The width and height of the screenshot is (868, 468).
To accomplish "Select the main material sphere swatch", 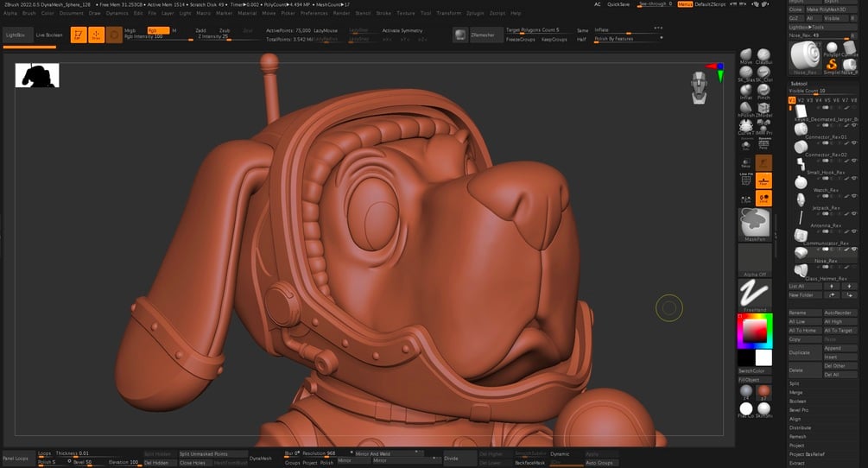I will (x=764, y=391).
